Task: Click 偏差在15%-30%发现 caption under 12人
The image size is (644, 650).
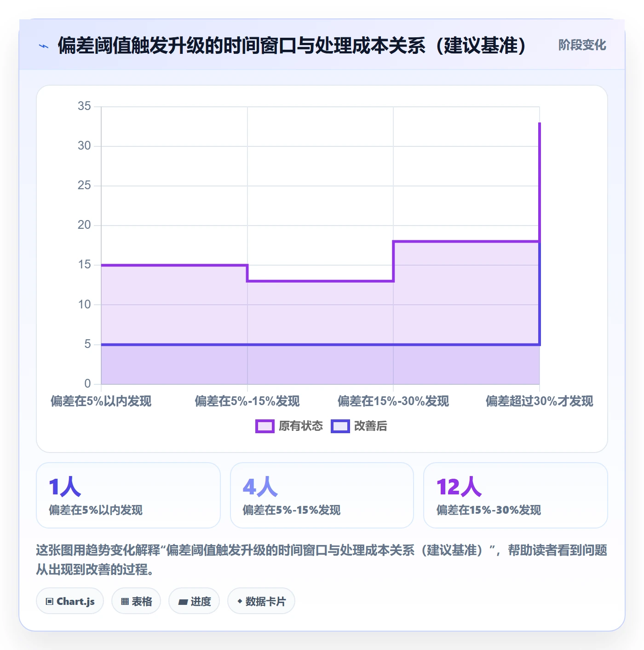Action: pyautogui.click(x=489, y=510)
